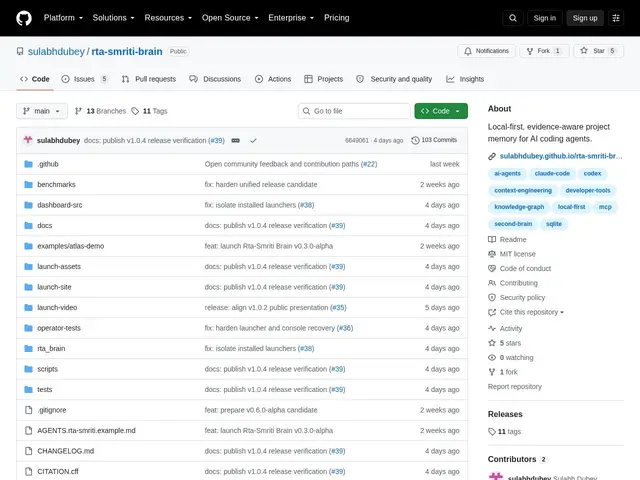Open commit hash 6649061

357,140
